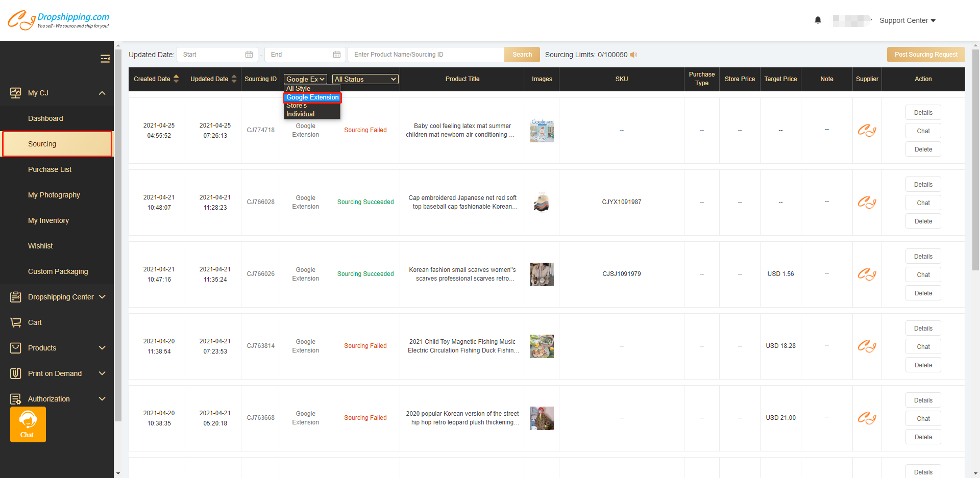Select Individual from the style dropdown list

pos(300,114)
